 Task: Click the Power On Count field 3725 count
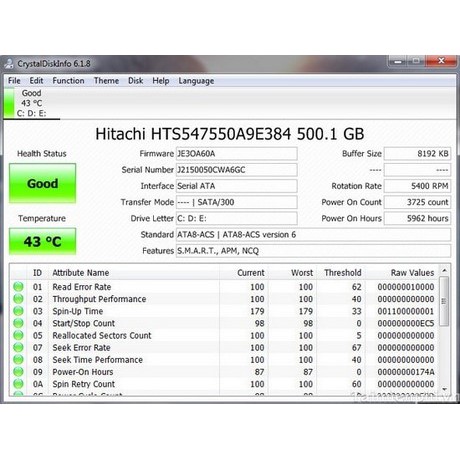417,202
